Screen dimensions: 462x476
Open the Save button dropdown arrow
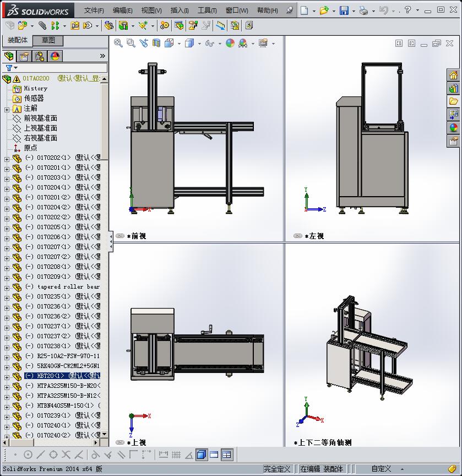(354, 11)
